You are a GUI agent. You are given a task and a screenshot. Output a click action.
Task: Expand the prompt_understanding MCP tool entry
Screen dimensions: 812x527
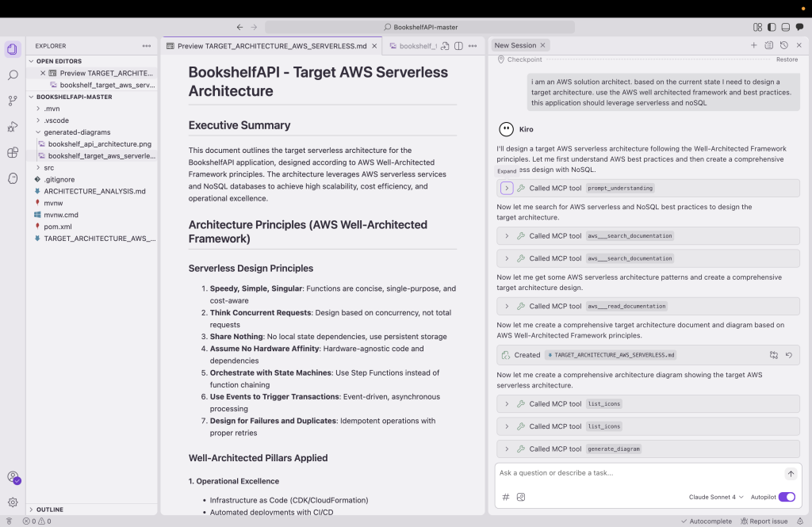[507, 188]
